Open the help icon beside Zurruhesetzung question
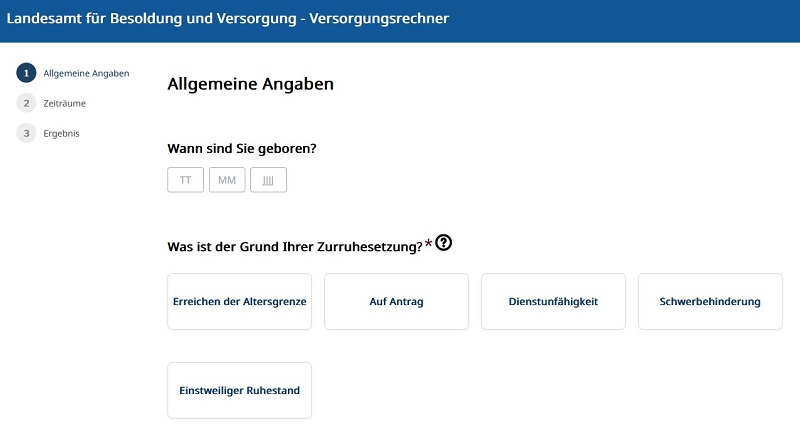 pyautogui.click(x=443, y=242)
